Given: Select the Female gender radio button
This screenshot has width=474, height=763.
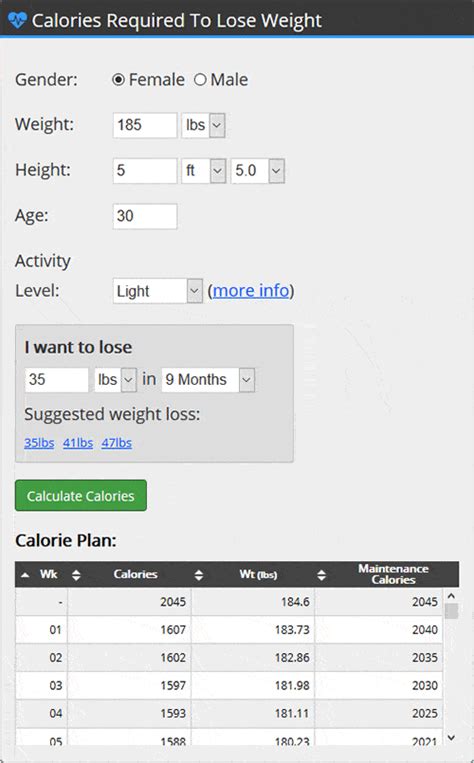Looking at the screenshot, I should [118, 79].
